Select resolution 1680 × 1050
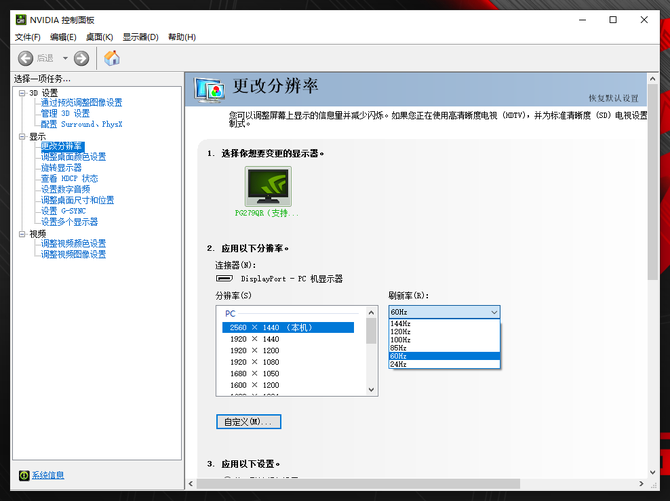Screen dimensions: 670x501 (254, 374)
